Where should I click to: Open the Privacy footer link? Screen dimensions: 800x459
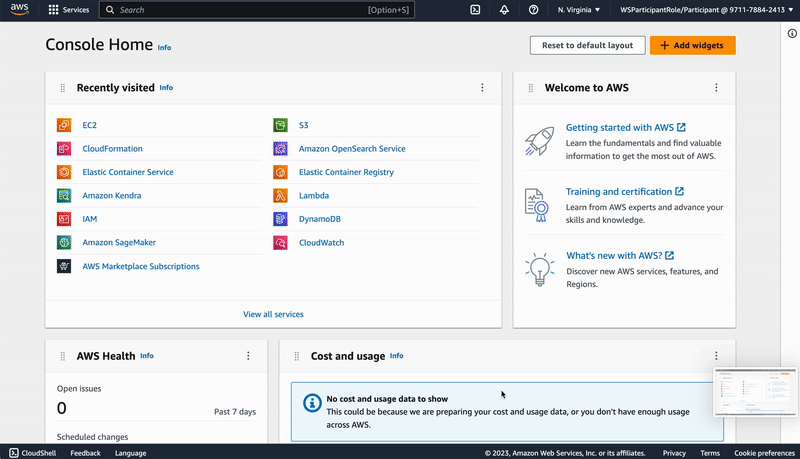pyautogui.click(x=674, y=453)
